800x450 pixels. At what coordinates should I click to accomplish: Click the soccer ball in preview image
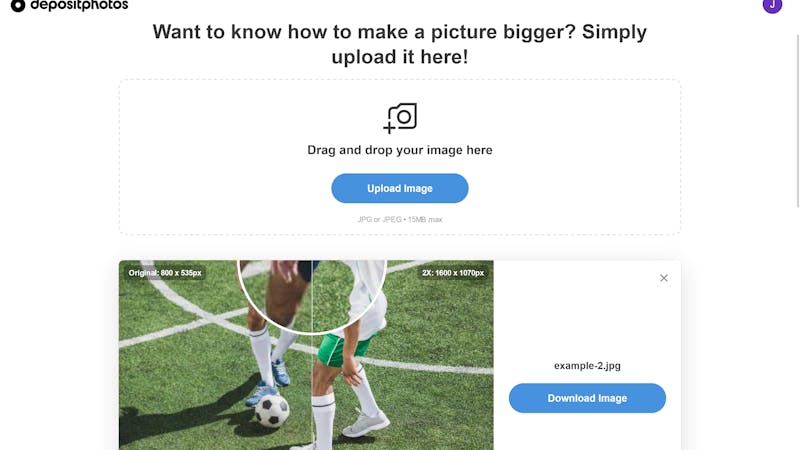coord(271,411)
